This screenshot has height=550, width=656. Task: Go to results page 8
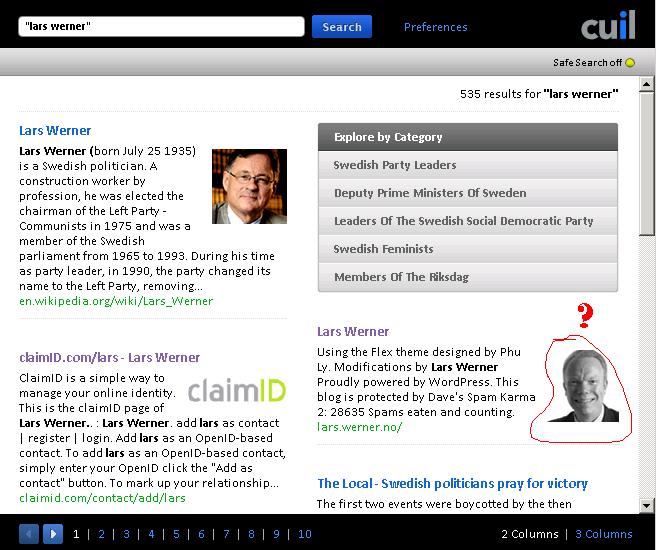point(251,534)
